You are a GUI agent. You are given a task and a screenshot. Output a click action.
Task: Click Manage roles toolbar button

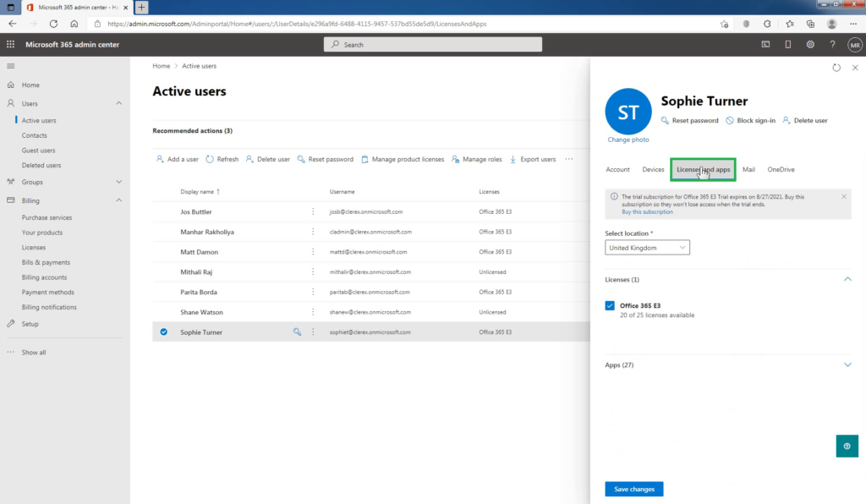(477, 159)
